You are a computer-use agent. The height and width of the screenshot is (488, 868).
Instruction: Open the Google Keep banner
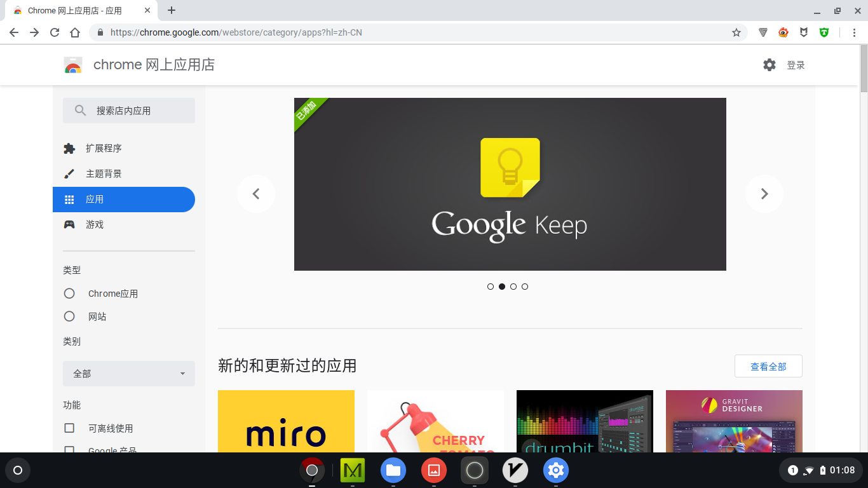(510, 184)
